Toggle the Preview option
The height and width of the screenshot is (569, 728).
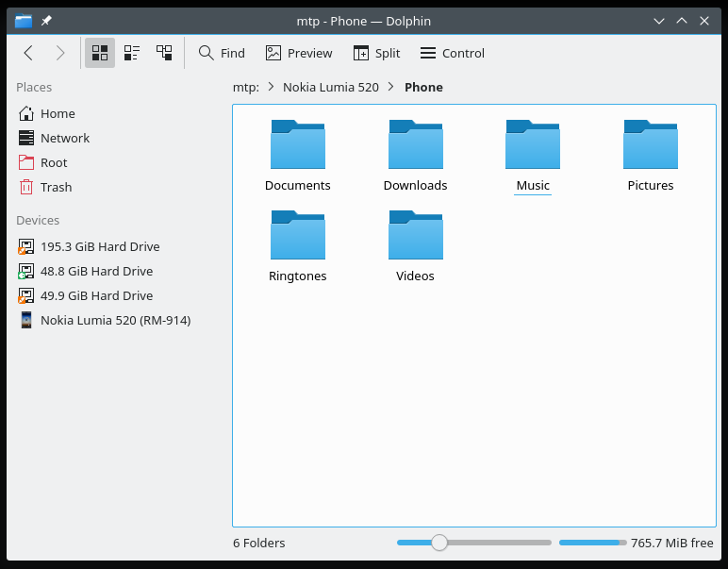tap(299, 53)
